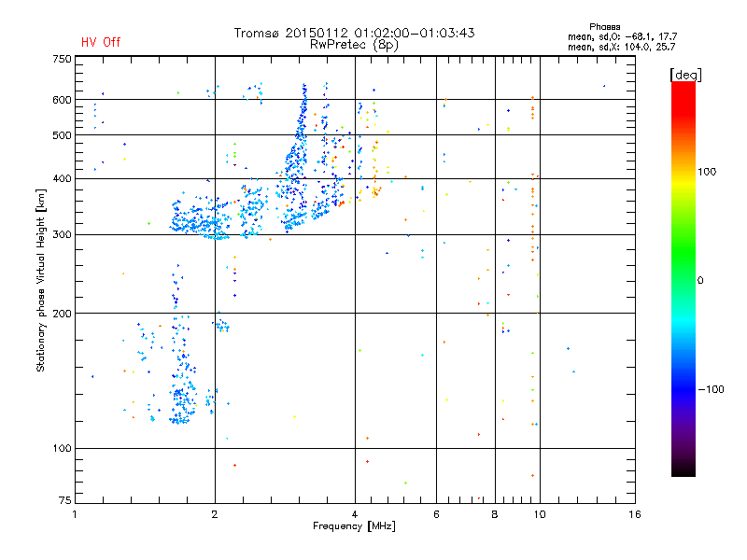Select the 'mean, sd,O: -68.1, 17.7' line
Image resolution: width=747 pixels, height=560 pixels.
622,36
